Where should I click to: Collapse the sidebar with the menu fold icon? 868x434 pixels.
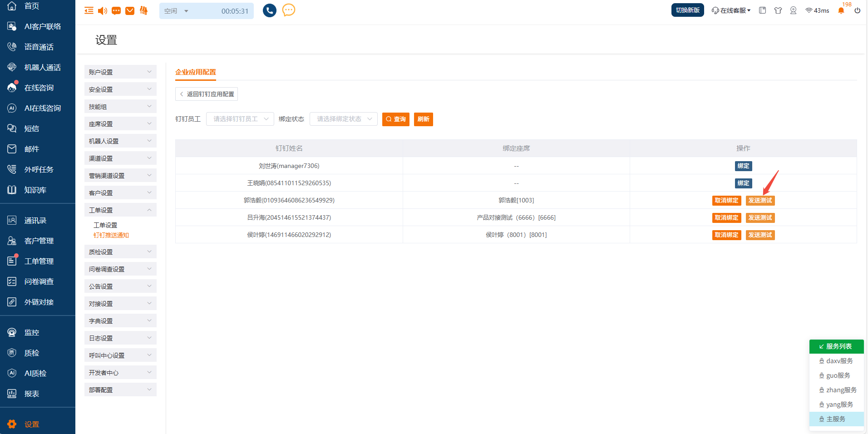tap(89, 10)
